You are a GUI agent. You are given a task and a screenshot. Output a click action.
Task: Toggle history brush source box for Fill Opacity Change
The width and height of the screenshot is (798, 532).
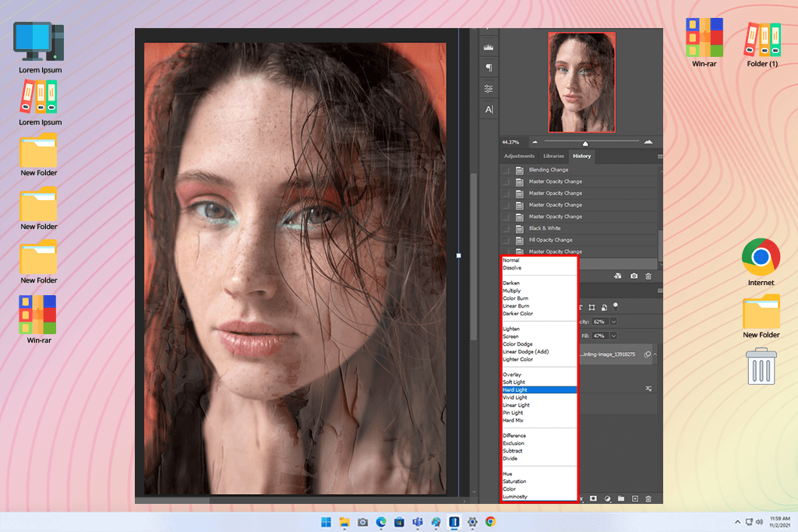coord(506,240)
